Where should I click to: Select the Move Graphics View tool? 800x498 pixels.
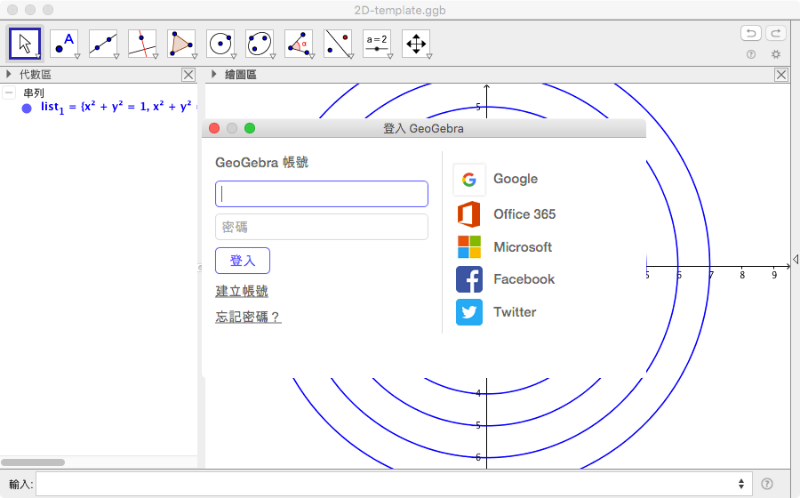coord(416,43)
